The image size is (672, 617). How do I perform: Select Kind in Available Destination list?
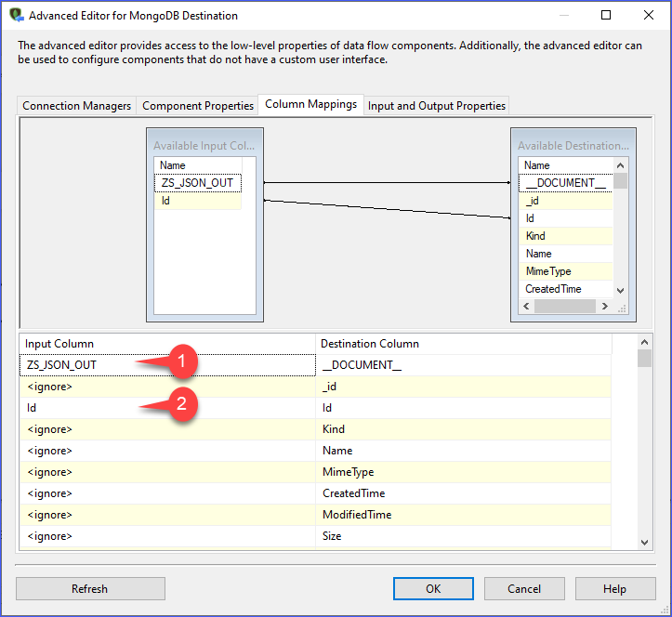click(x=565, y=236)
